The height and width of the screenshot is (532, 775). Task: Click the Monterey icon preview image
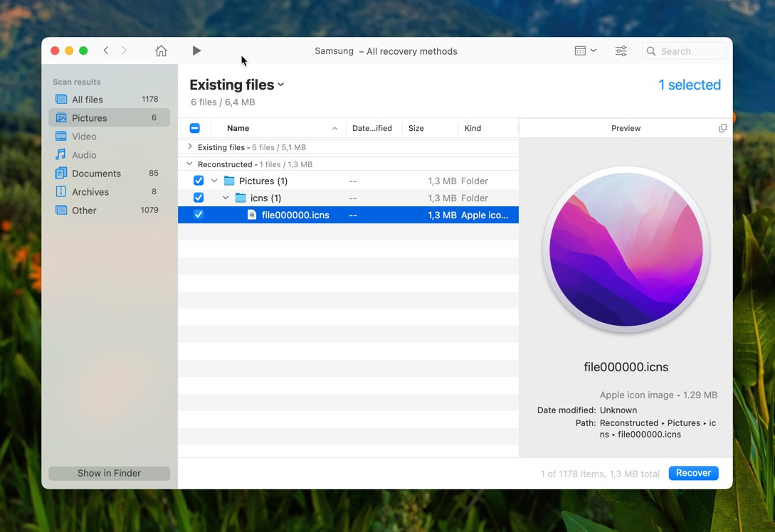pos(626,250)
